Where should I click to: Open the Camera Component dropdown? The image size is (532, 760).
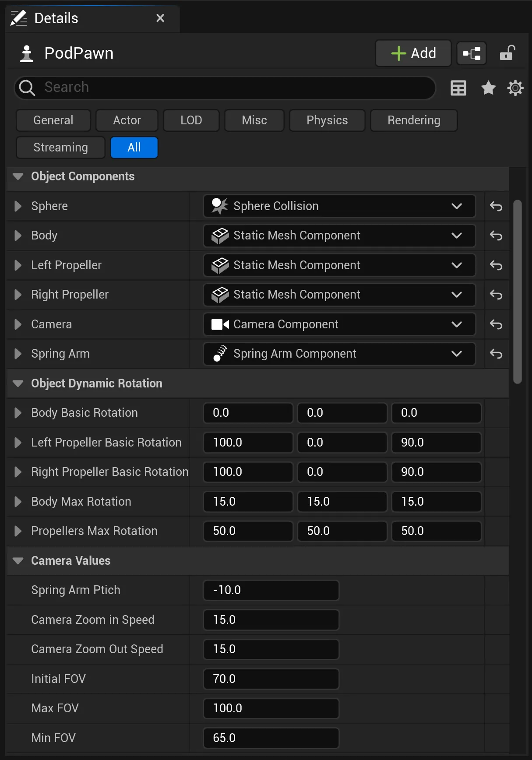coord(339,324)
